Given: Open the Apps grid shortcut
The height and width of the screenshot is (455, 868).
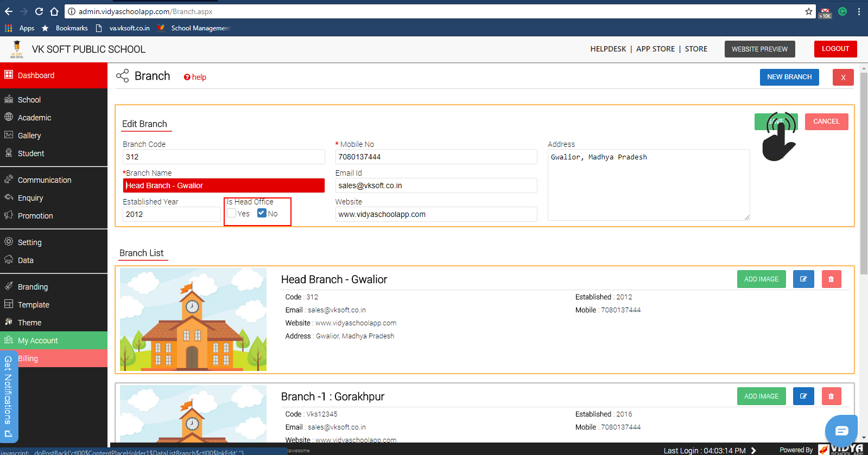Looking at the screenshot, I should (x=20, y=28).
